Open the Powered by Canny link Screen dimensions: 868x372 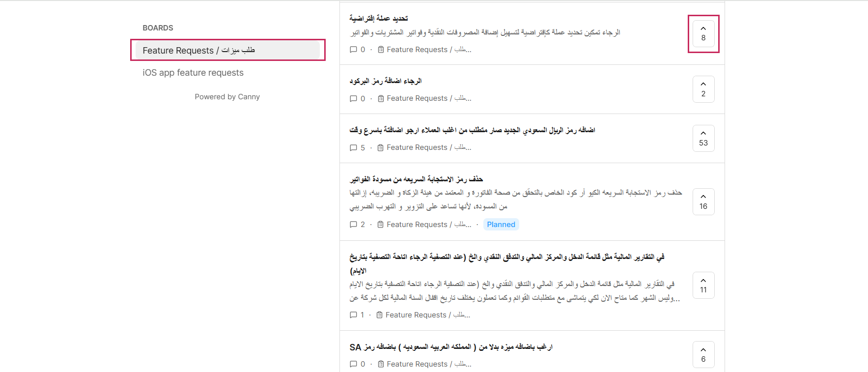(x=227, y=97)
